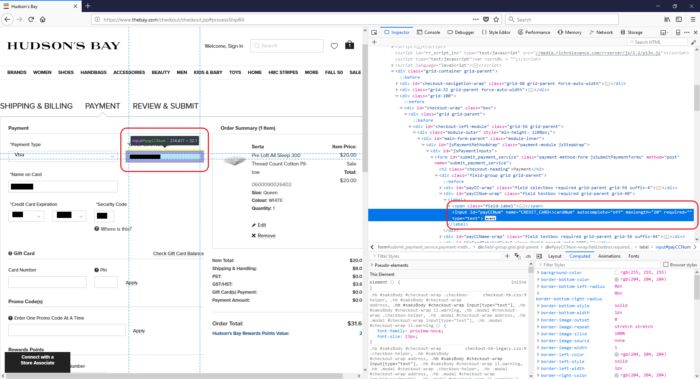
Task: Switch to the Network devtools tab
Action: [x=601, y=32]
